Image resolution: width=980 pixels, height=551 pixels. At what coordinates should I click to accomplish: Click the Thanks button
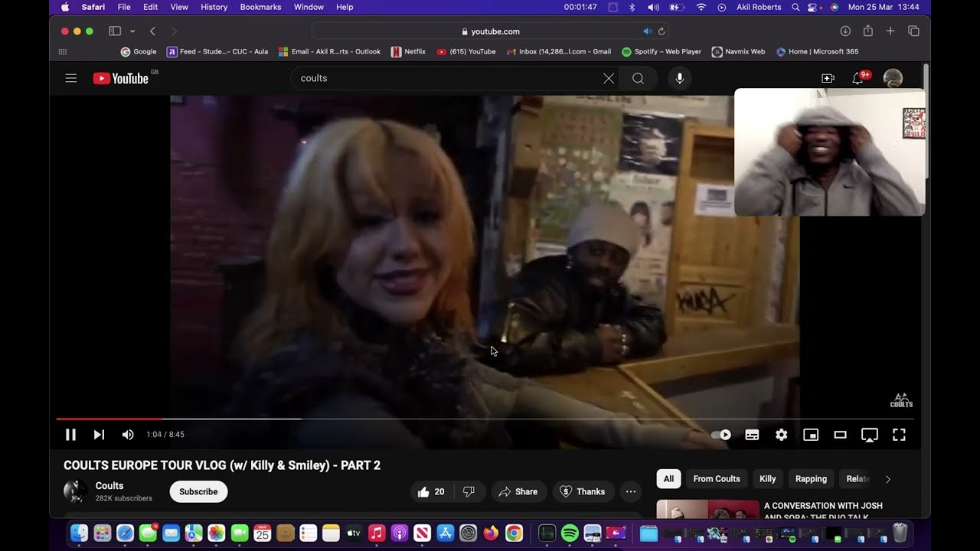coord(583,492)
